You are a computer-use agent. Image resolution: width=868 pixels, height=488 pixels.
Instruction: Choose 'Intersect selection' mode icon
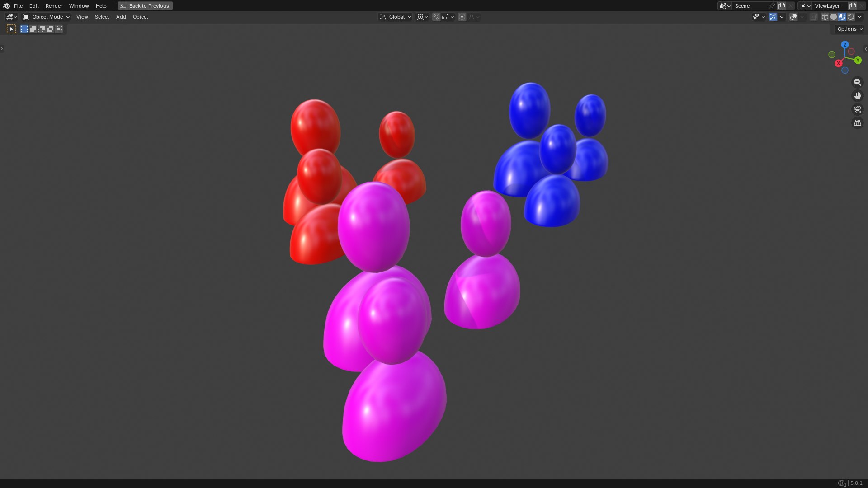coord(59,29)
